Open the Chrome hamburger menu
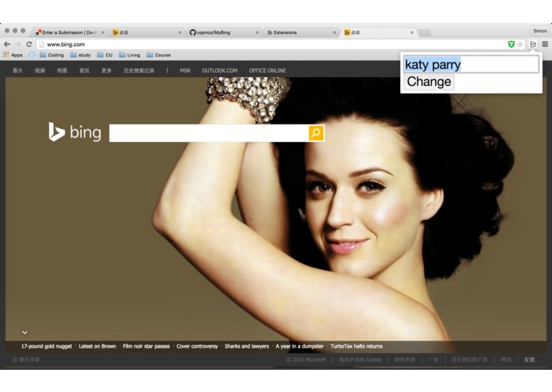This screenshot has height=392, width=552. pos(545,44)
